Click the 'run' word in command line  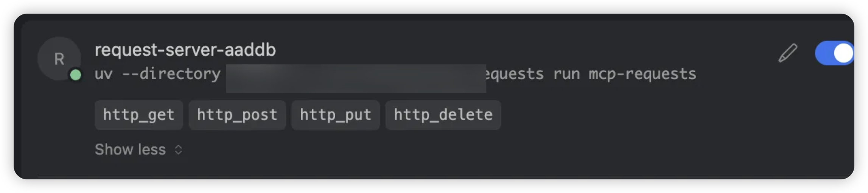(567, 74)
